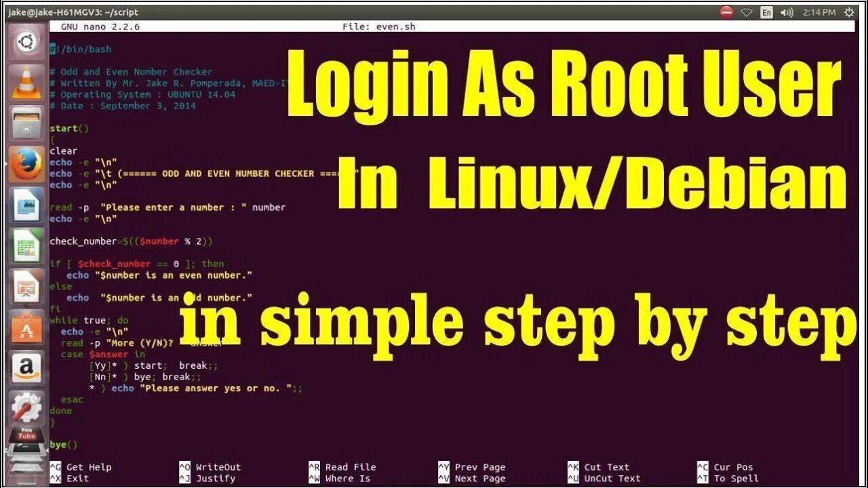
Task: Click the 'read -p "Please enter a number"' line
Action: 167,207
